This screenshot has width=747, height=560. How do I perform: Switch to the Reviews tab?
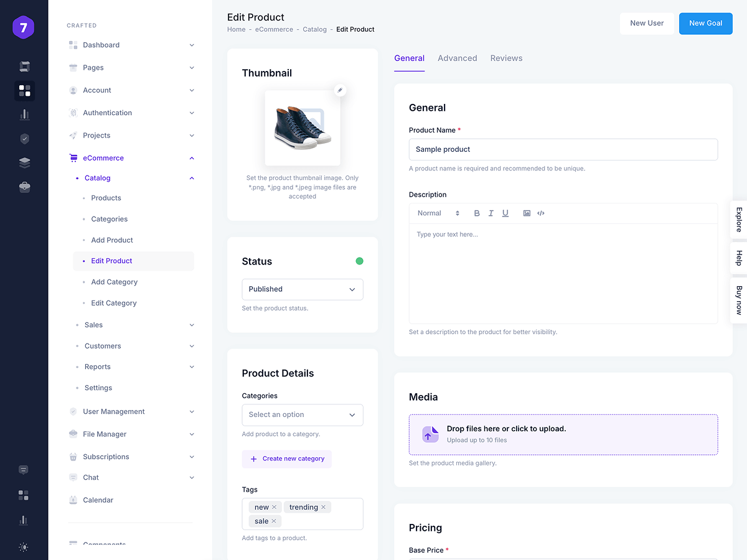click(x=506, y=58)
